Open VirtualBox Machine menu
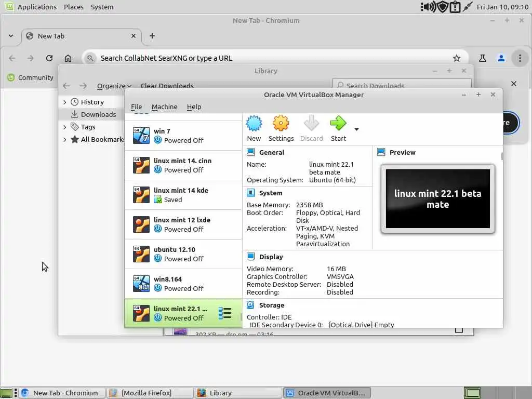Image resolution: width=532 pixels, height=399 pixels. (x=165, y=107)
